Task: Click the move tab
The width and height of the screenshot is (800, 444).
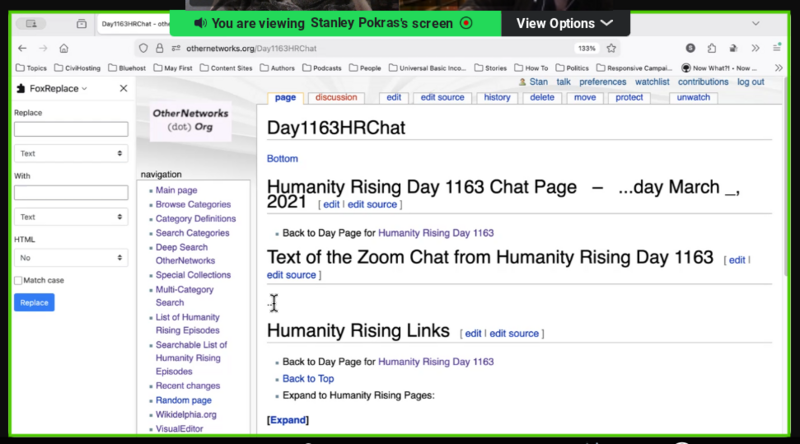Action: 585,97
